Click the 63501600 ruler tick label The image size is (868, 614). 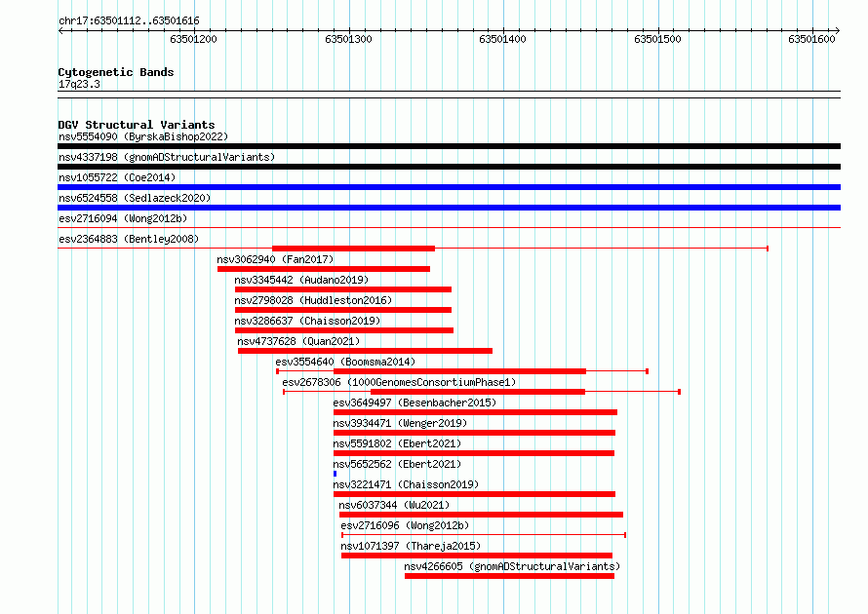click(x=811, y=39)
